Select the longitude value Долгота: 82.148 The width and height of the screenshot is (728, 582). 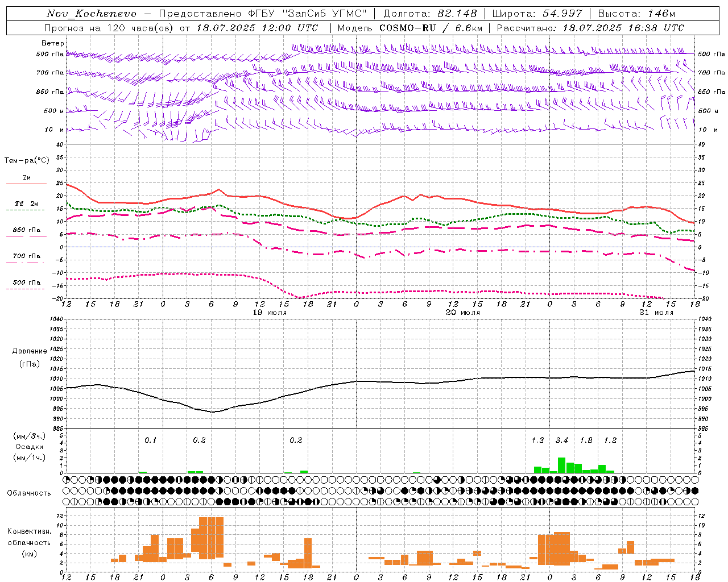(430, 14)
